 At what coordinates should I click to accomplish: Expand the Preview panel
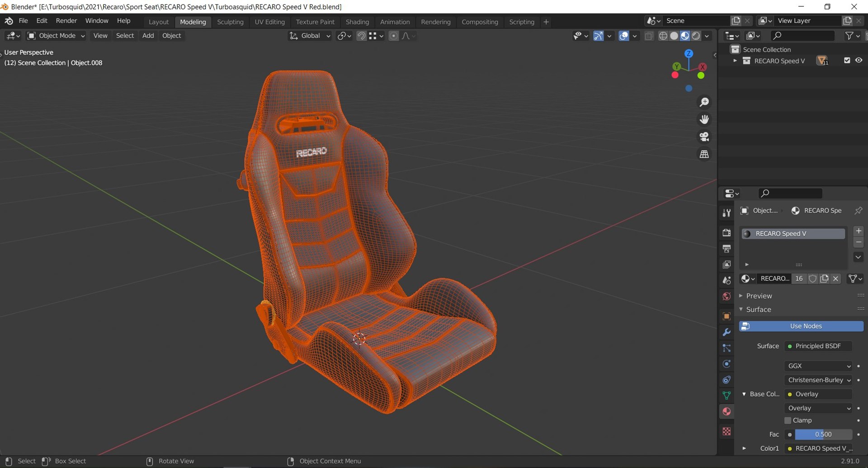pos(759,296)
